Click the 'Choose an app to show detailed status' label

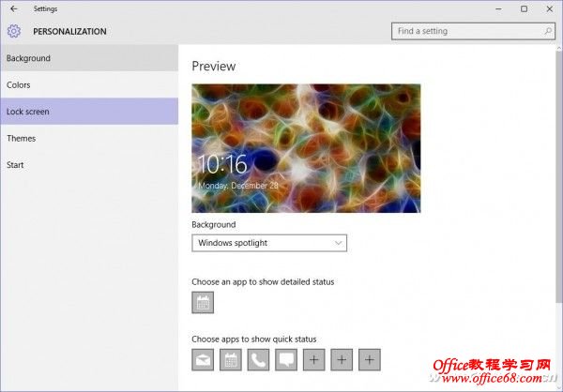(x=263, y=281)
